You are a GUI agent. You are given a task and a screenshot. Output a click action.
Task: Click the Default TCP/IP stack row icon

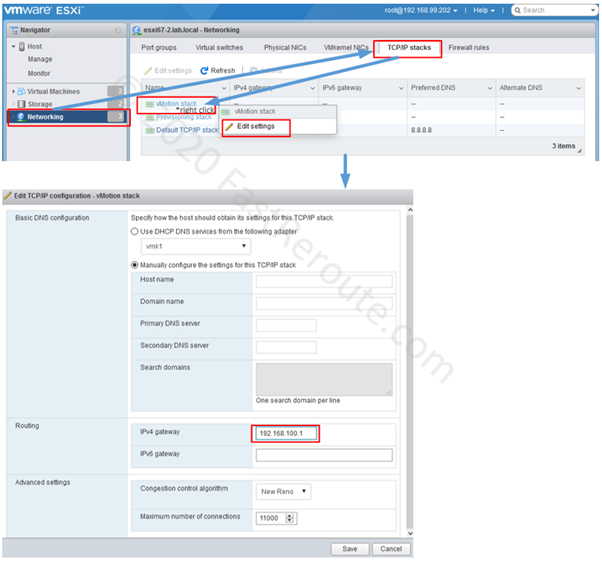pyautogui.click(x=150, y=131)
